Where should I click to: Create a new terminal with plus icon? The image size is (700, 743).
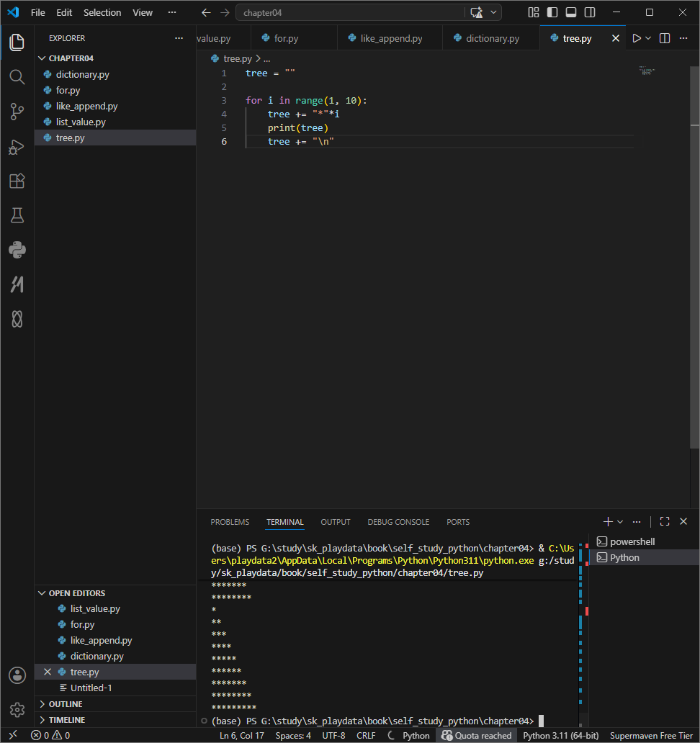coord(608,522)
